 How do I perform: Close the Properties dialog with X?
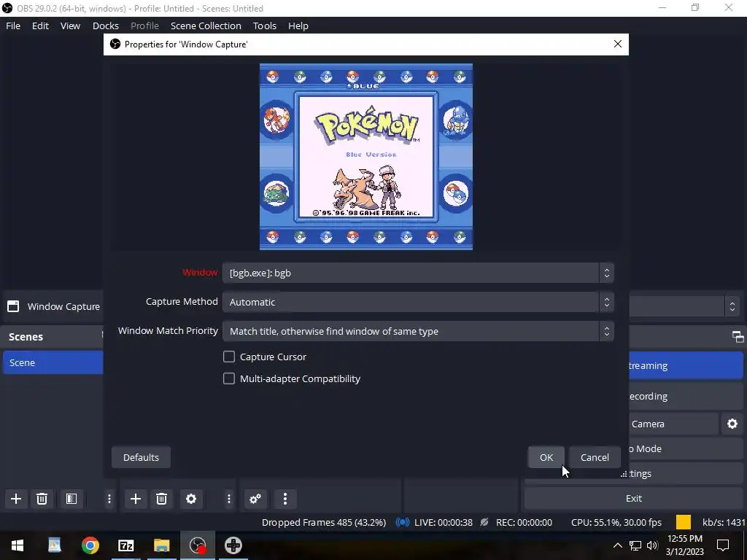click(x=617, y=44)
